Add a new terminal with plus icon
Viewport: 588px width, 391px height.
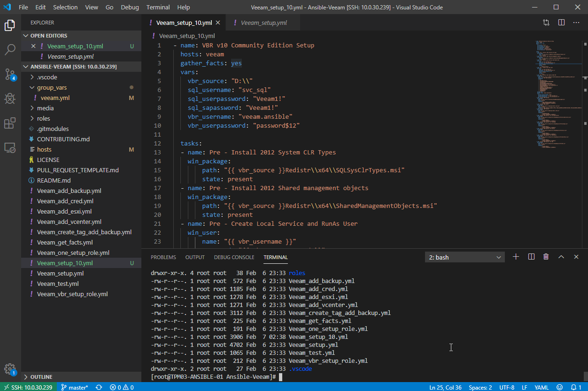click(x=516, y=257)
